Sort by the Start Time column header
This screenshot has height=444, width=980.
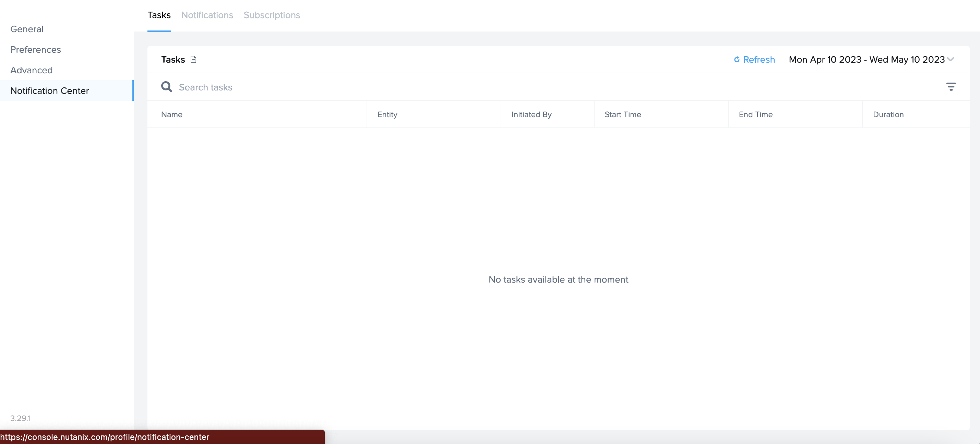click(622, 114)
